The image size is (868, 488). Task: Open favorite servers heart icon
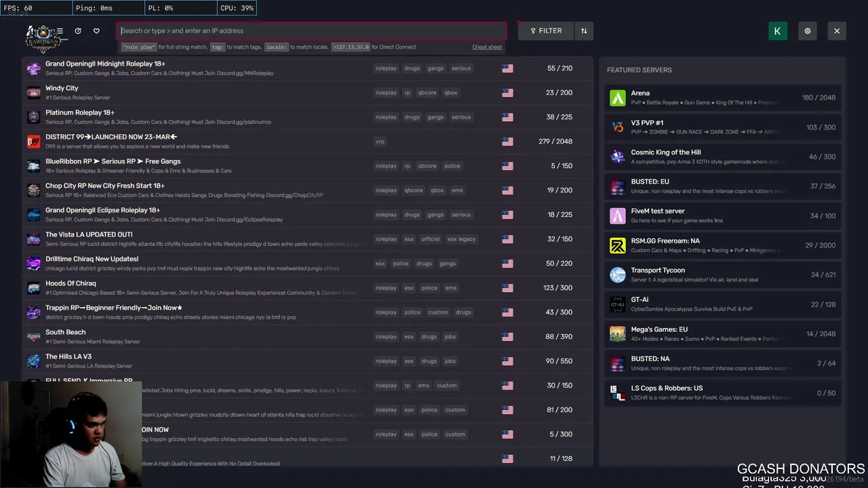click(96, 30)
